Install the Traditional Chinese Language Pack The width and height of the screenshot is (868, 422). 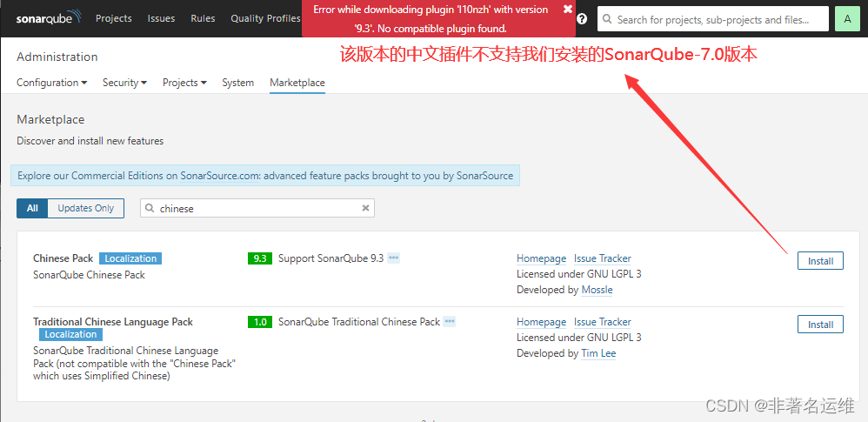pos(820,325)
